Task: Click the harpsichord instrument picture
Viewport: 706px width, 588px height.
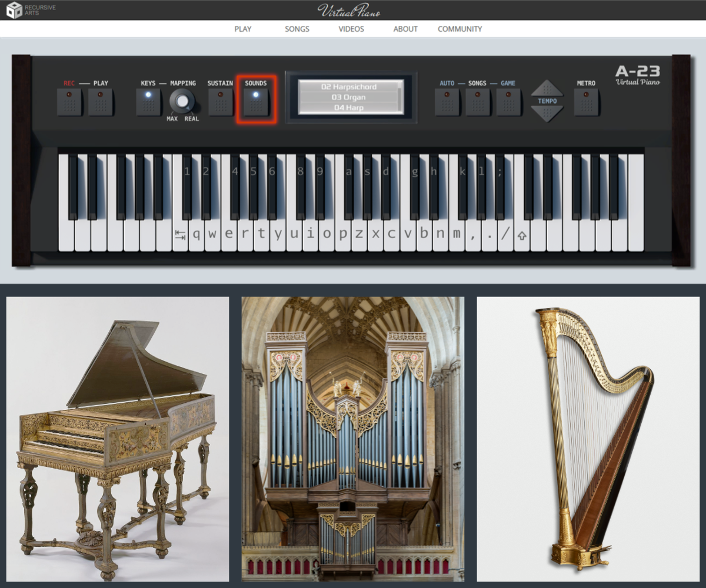Action: 118,439
